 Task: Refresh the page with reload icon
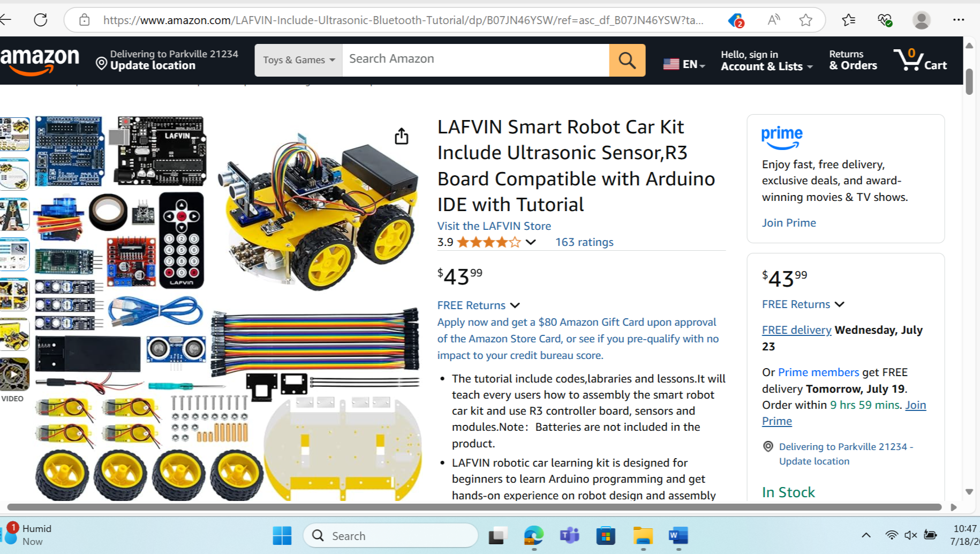[x=41, y=20]
